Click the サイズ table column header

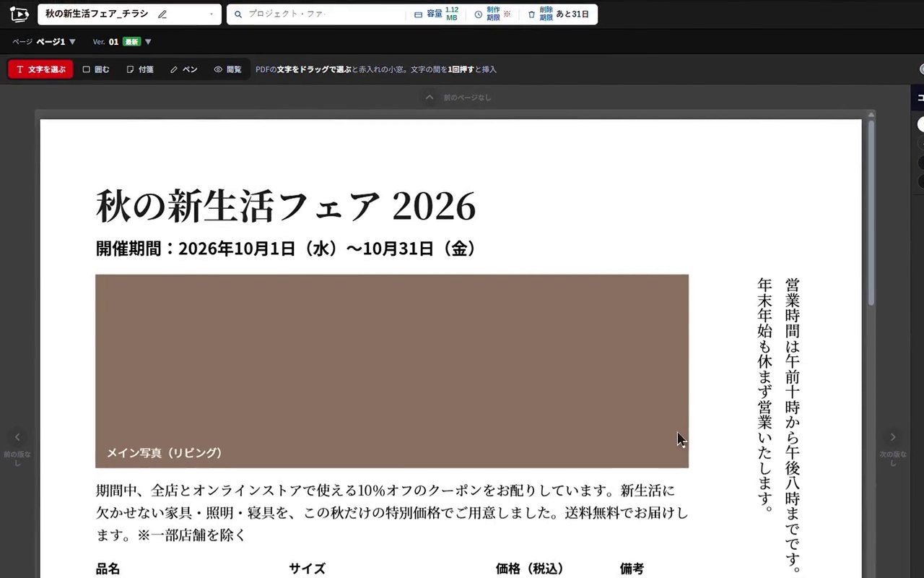point(308,569)
